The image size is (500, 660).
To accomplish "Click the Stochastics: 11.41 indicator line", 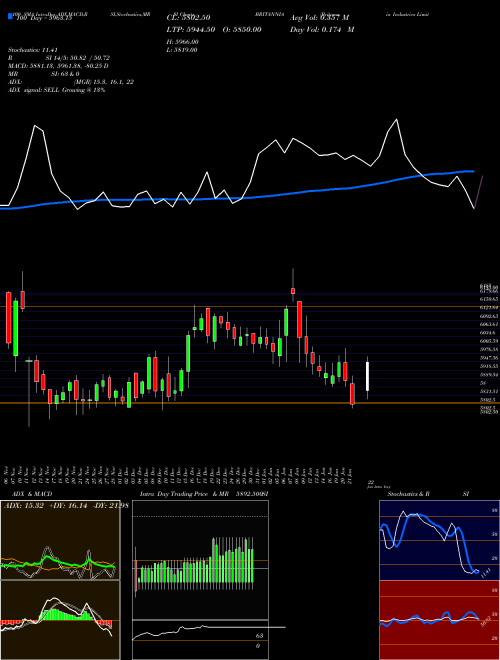I will 32,50.
